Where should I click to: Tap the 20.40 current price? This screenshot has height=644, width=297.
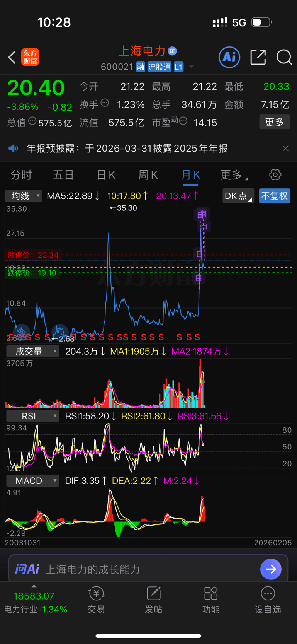tap(36, 88)
